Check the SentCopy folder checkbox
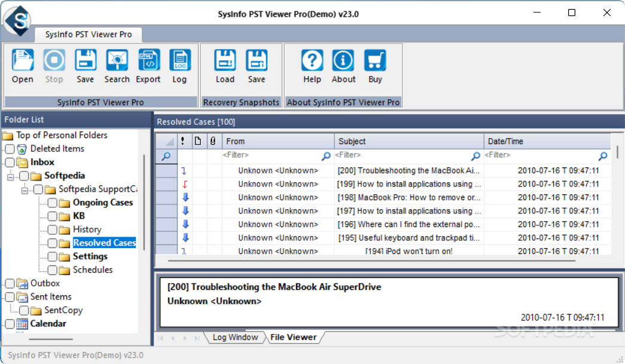 (x=24, y=311)
